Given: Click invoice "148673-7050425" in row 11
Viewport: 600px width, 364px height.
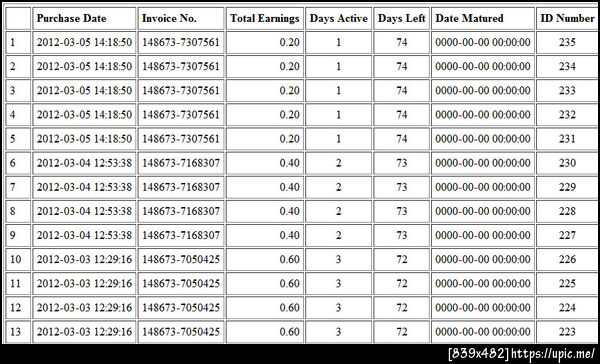Looking at the screenshot, I should click(x=181, y=284).
